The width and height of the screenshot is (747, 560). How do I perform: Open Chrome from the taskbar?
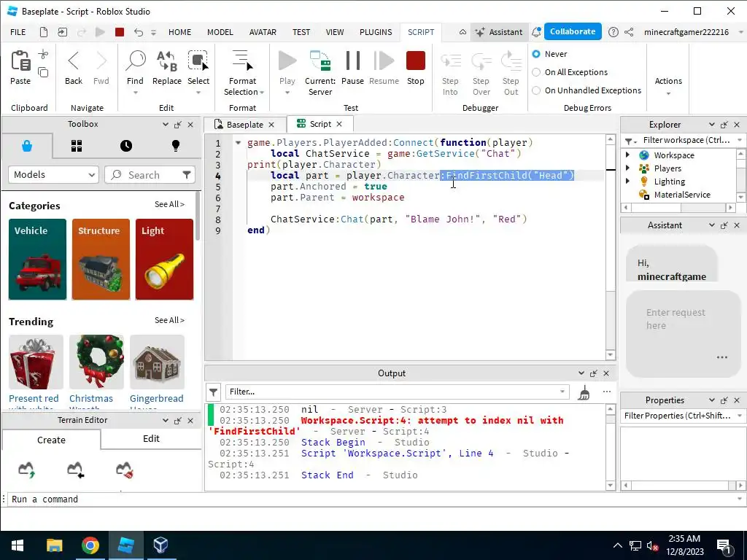coord(90,545)
